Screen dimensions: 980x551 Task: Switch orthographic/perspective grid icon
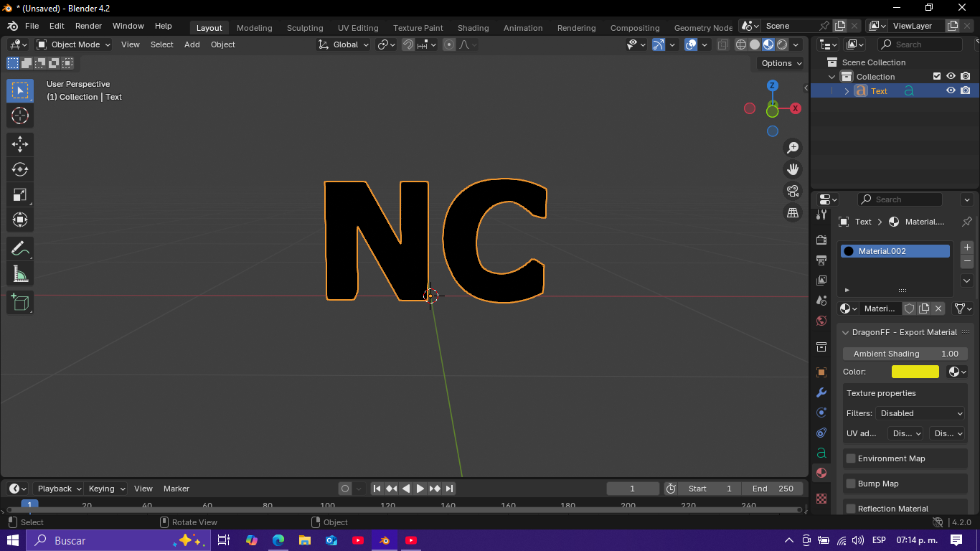coord(793,212)
